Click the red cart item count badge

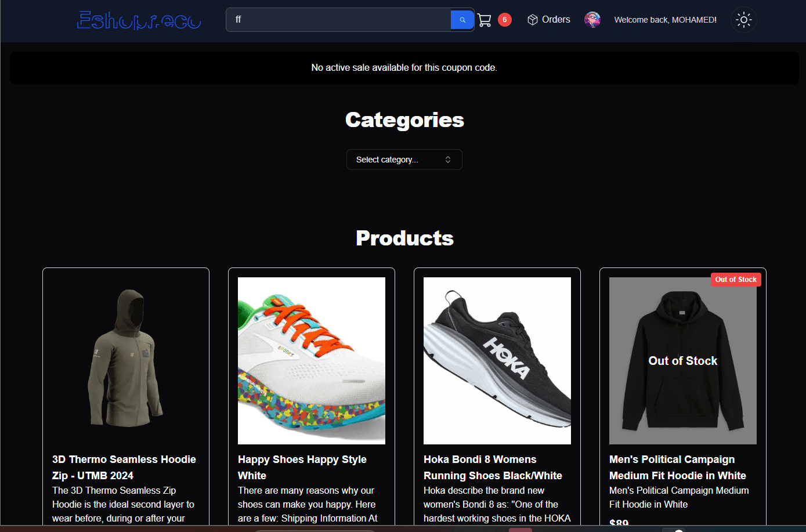click(504, 19)
